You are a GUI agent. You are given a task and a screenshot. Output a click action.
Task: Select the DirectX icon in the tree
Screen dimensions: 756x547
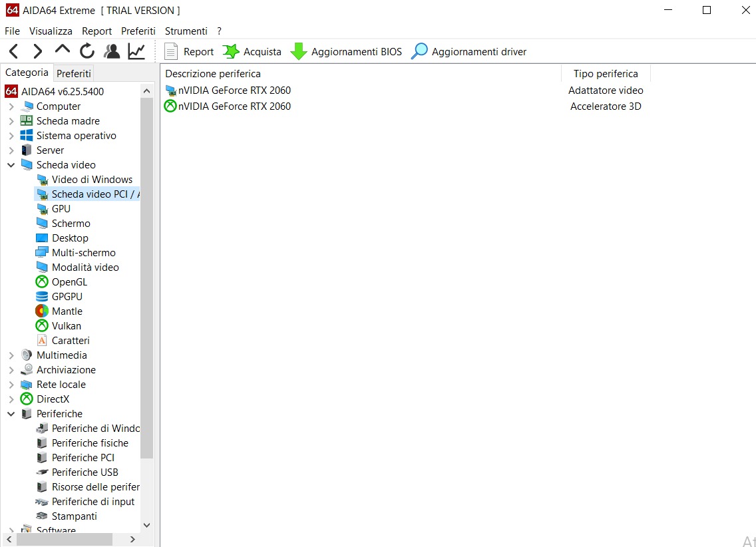click(x=27, y=399)
